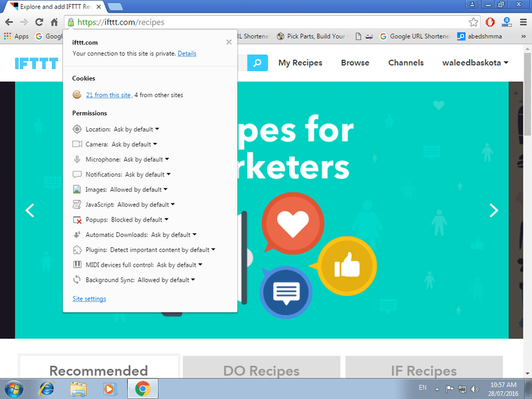Open the Windows Start button
532x399 pixels.
(14, 389)
